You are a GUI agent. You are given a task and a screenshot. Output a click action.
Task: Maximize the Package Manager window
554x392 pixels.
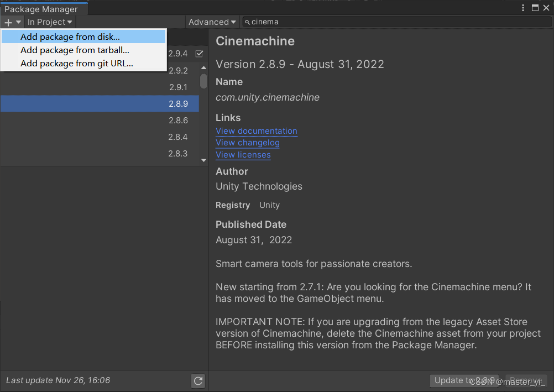pos(535,8)
